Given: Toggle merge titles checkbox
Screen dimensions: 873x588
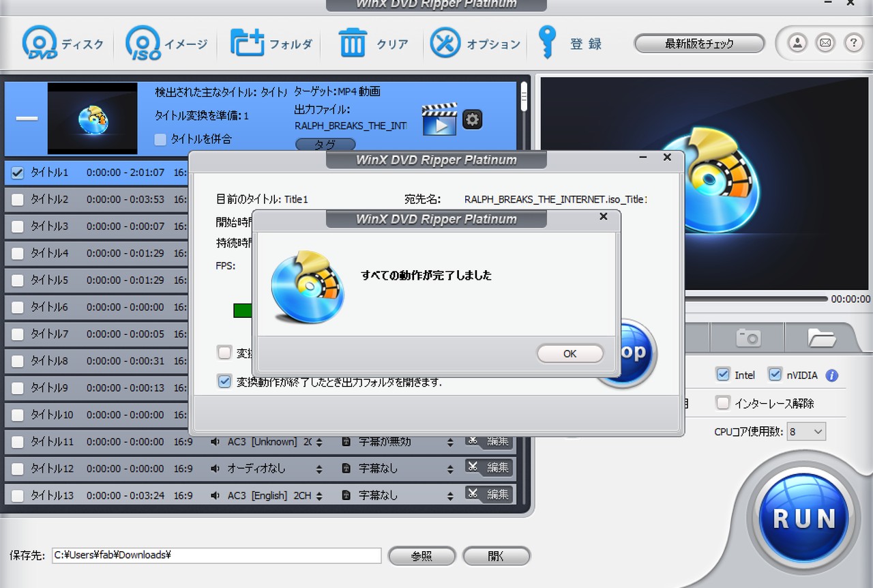Looking at the screenshot, I should click(x=160, y=139).
